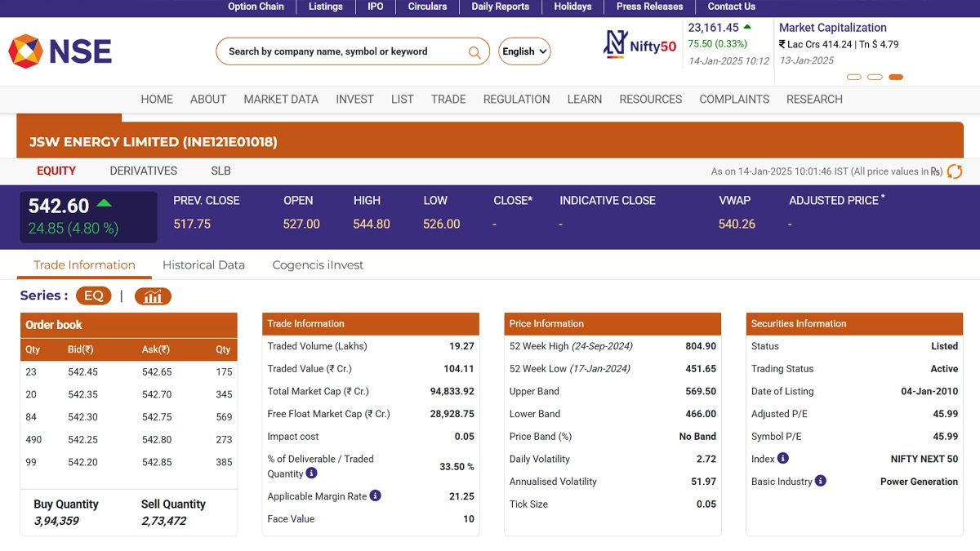Click the refresh icon beside the timestamp
The image size is (980, 551).
954,171
